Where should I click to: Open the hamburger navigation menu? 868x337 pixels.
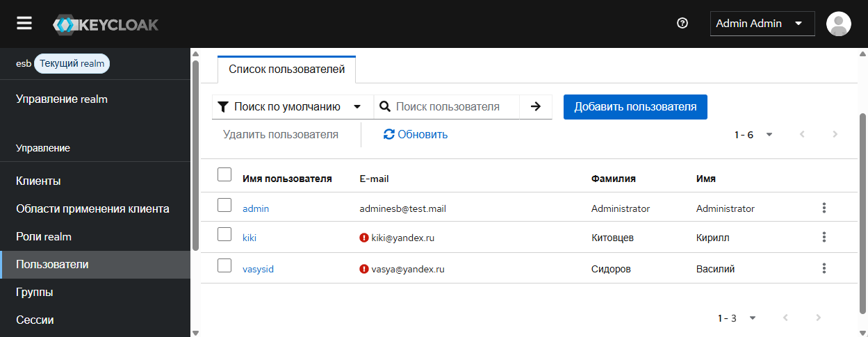24,24
